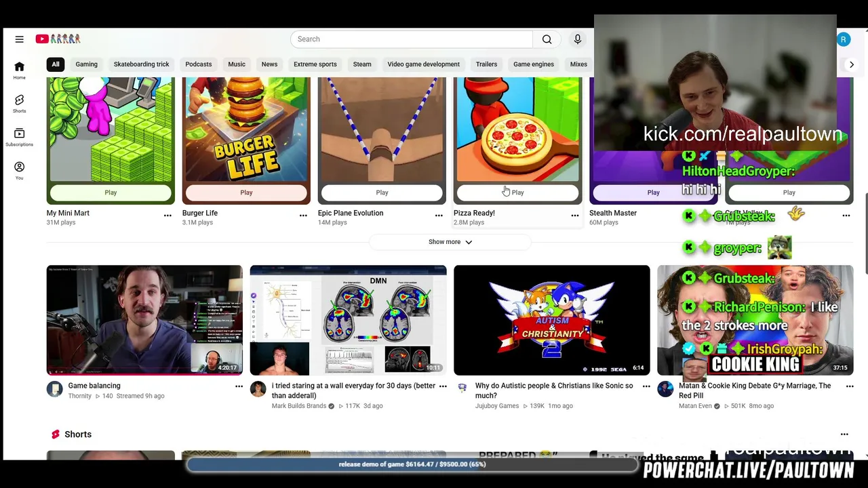Play the My Mini Mart game
This screenshot has height=488, width=868.
[x=111, y=192]
